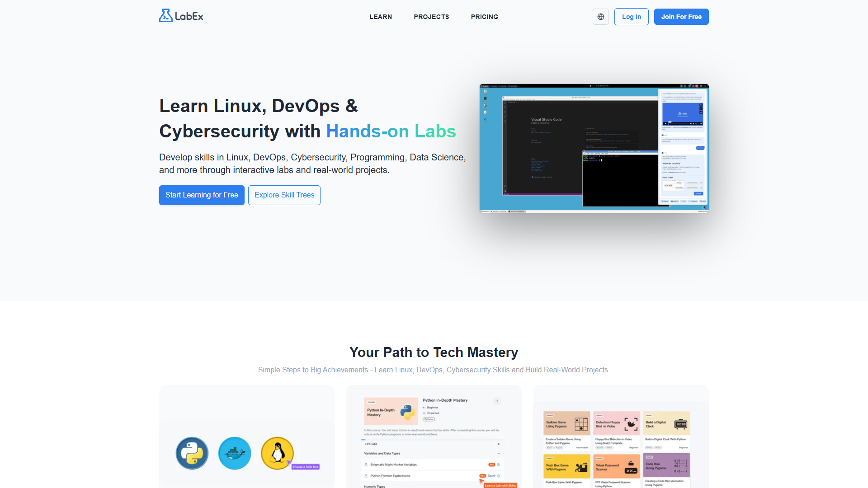Click the Log In button
The height and width of the screenshot is (488, 868).
(x=631, y=17)
